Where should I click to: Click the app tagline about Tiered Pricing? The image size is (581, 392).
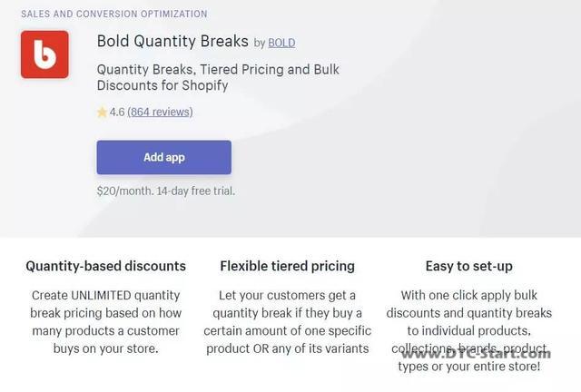coord(218,77)
